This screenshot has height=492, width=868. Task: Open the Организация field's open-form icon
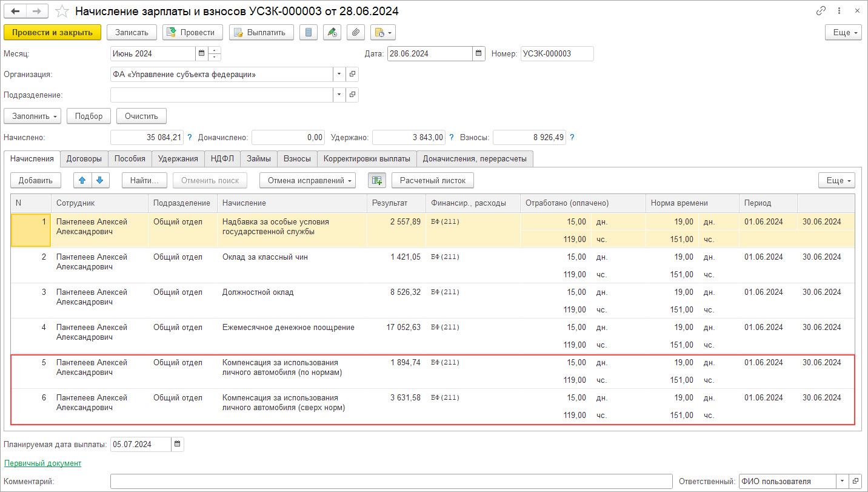[352, 75]
